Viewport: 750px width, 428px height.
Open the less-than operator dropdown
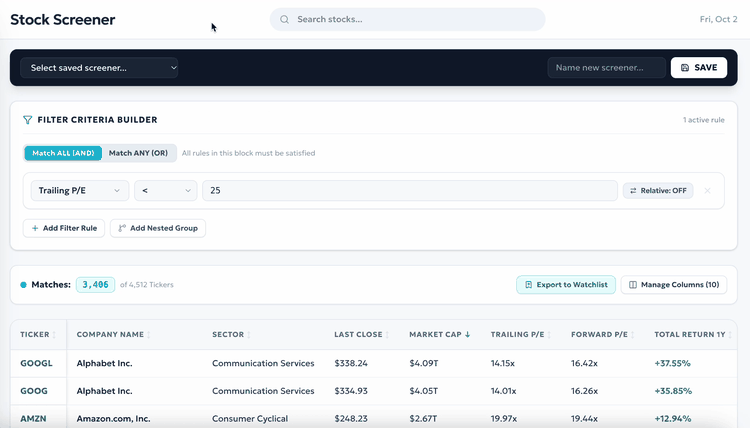click(x=165, y=191)
